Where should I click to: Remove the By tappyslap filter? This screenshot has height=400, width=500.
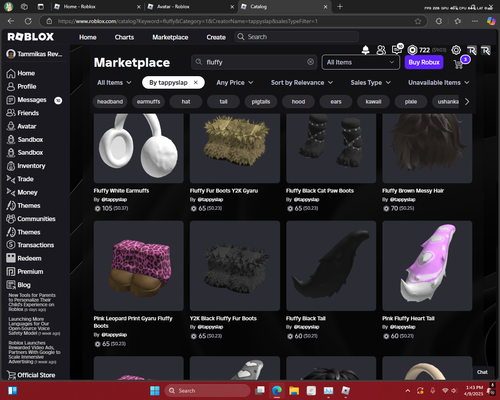(x=196, y=82)
